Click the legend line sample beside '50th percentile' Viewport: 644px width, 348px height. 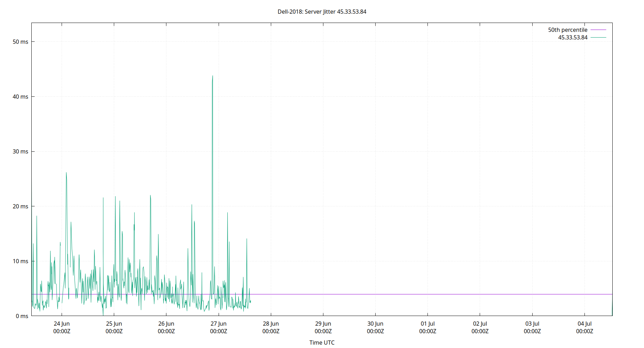[598, 30]
